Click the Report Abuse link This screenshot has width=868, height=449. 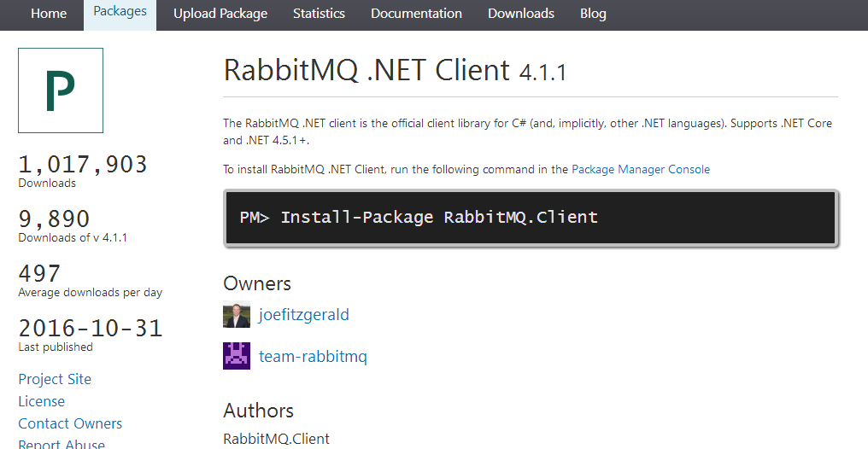(x=62, y=444)
